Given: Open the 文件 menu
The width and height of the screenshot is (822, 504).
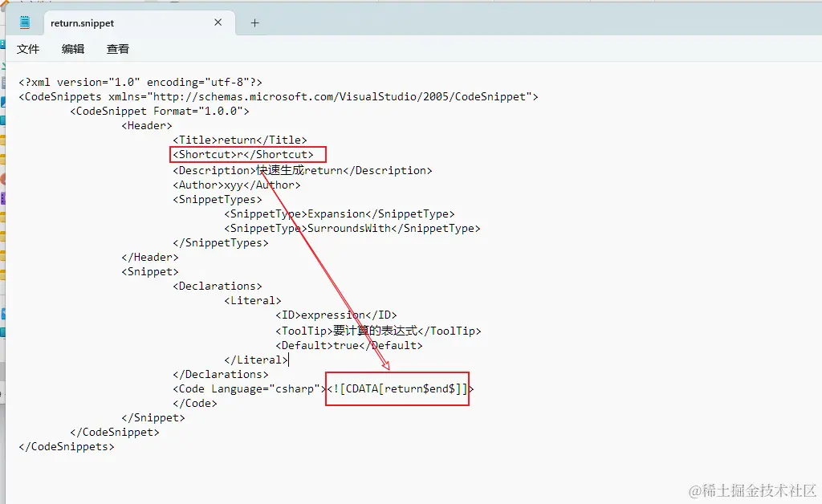Looking at the screenshot, I should pyautogui.click(x=28, y=49).
